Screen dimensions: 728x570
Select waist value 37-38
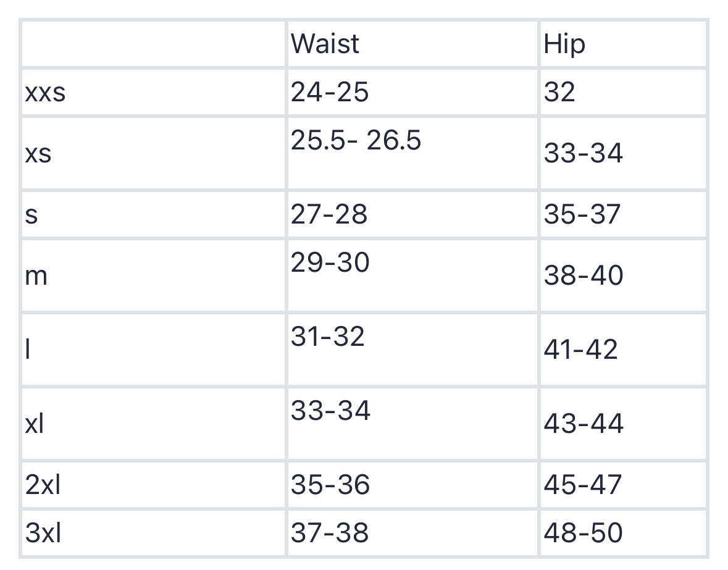pyautogui.click(x=330, y=532)
